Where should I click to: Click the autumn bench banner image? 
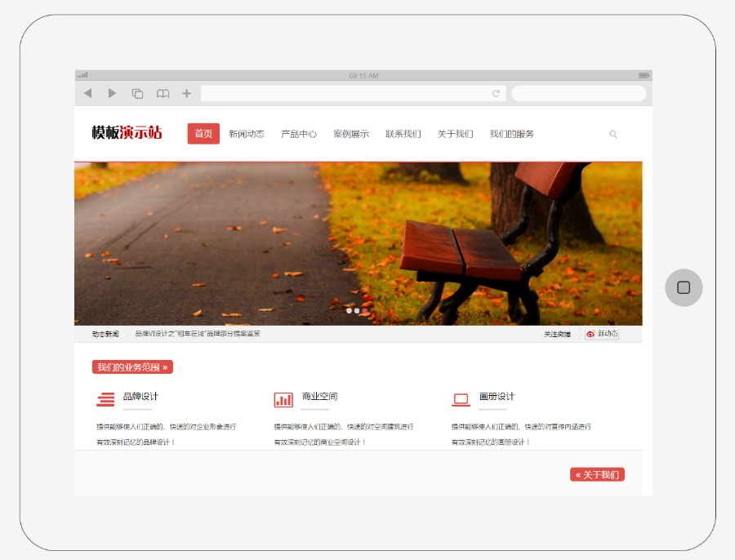pos(359,244)
